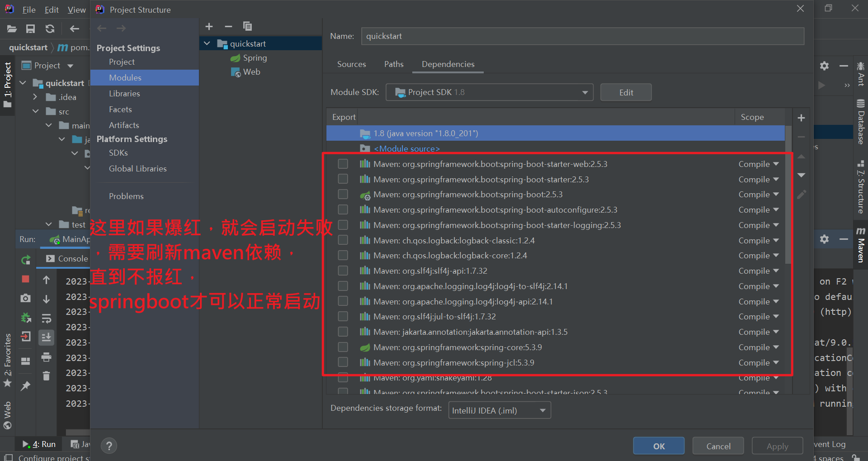
Task: Enable Export for logback-classic:1.2.4 dependency
Action: pyautogui.click(x=343, y=240)
